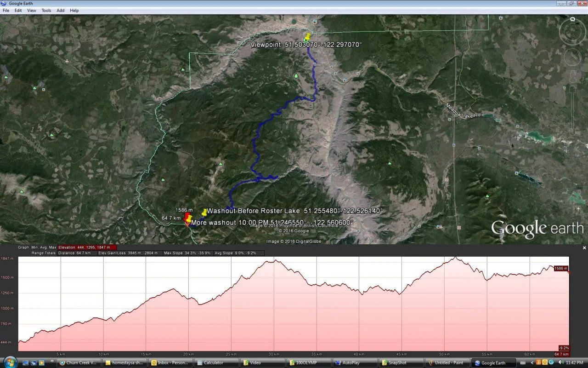588x368 pixels.
Task: Open the Help menu
Action: point(74,11)
